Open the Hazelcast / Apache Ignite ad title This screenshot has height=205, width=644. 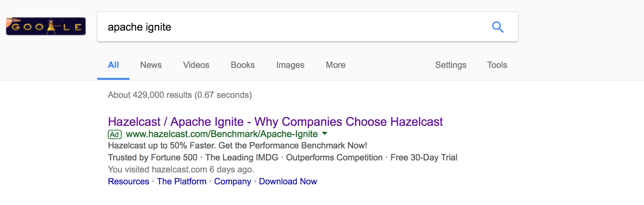(275, 122)
